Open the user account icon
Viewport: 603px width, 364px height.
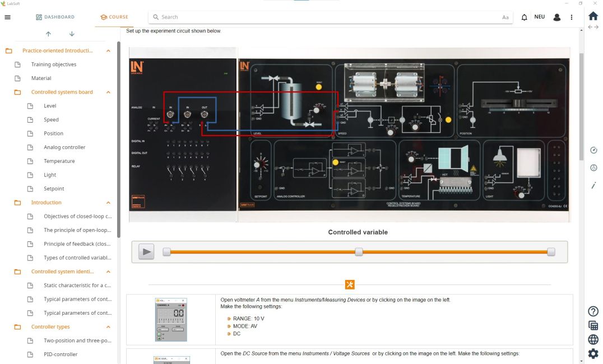556,17
